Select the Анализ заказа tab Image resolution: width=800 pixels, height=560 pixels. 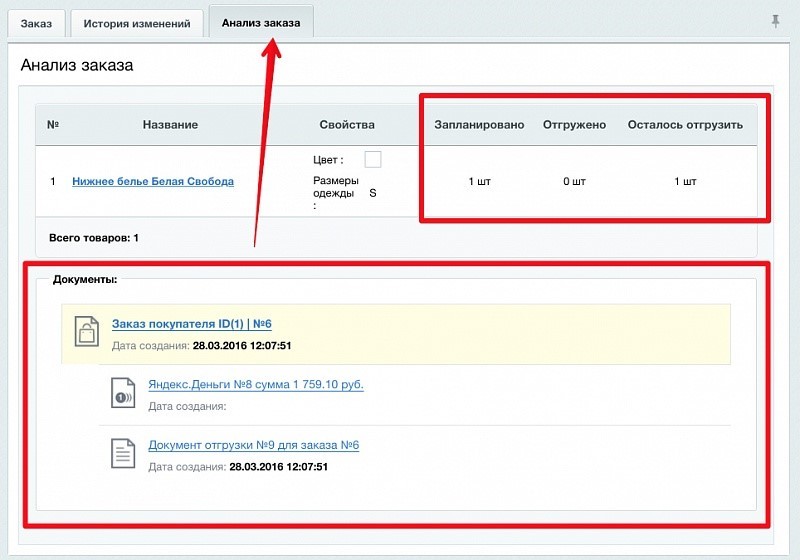pos(261,22)
